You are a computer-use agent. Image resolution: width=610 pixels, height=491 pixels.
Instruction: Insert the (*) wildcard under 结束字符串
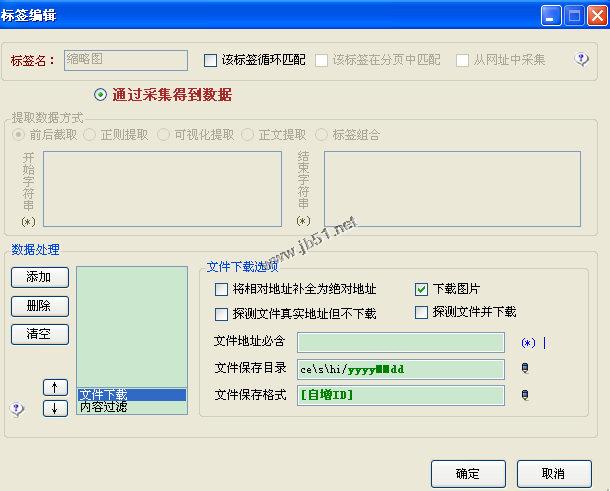click(x=303, y=221)
